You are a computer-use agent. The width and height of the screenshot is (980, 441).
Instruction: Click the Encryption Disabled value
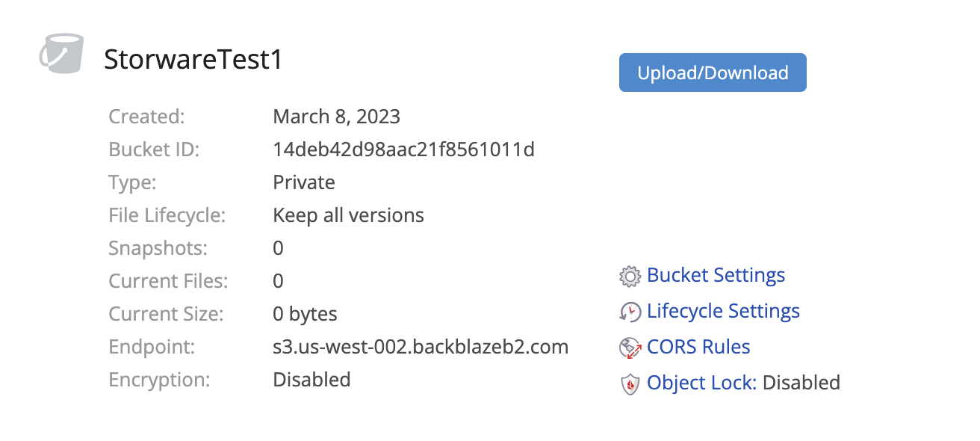click(x=311, y=380)
